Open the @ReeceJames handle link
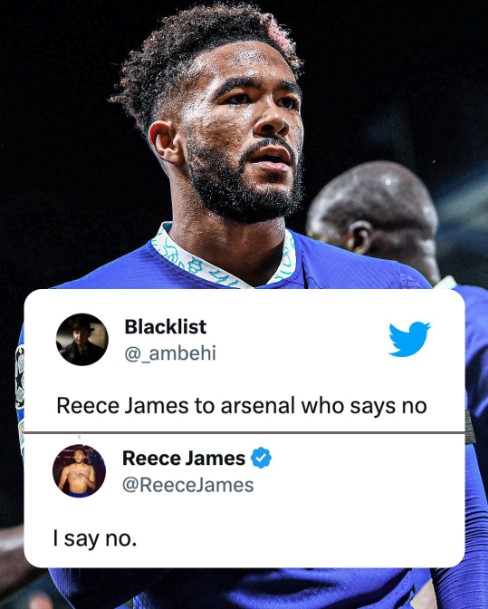 pyautogui.click(x=188, y=485)
